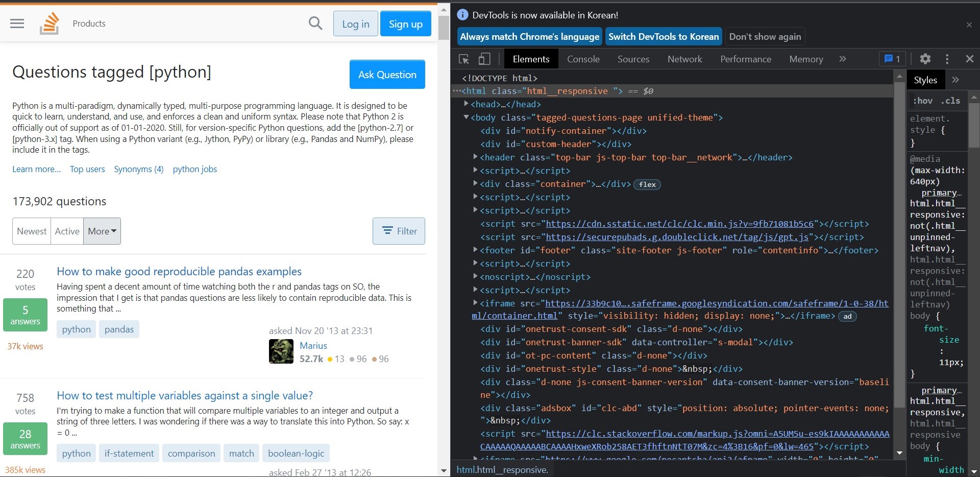Expand the safeframe iframe node
The height and width of the screenshot is (477, 980).
[x=475, y=303]
